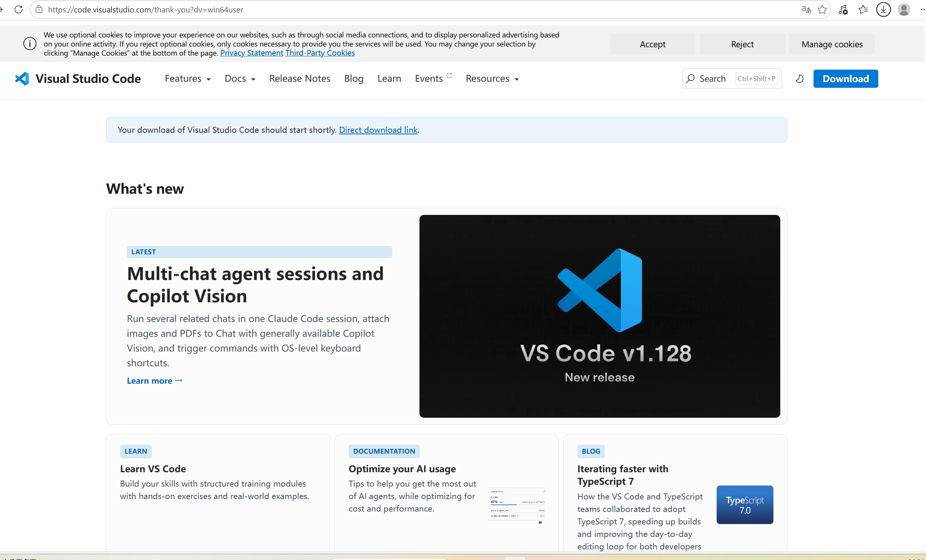Screen dimensions: 926x560
Task: Reject optional cookies
Action: pyautogui.click(x=742, y=44)
